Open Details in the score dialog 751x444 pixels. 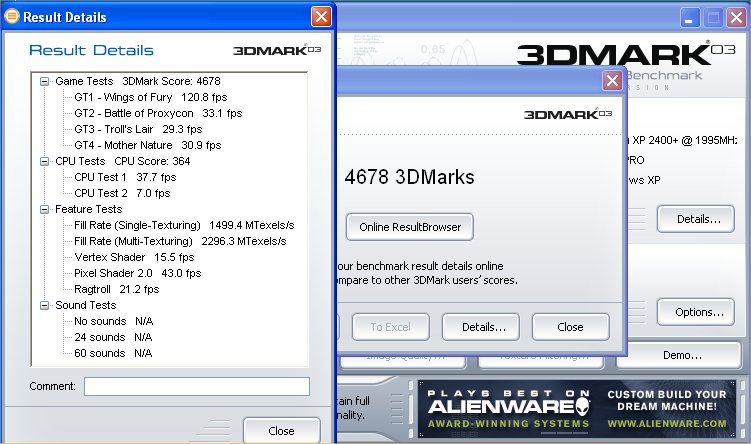(481, 327)
